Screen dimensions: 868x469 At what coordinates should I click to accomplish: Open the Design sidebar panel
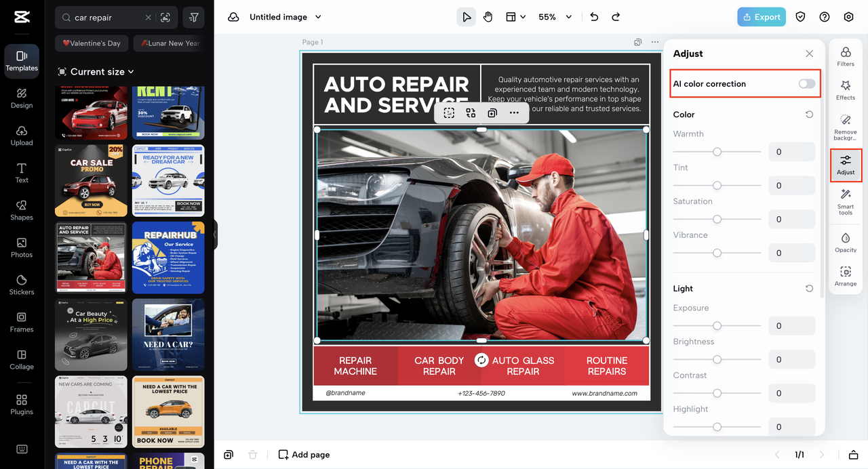point(22,98)
